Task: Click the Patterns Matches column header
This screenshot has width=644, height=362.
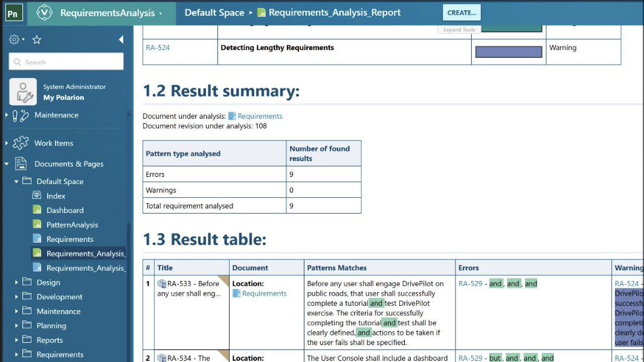Action: click(x=336, y=268)
